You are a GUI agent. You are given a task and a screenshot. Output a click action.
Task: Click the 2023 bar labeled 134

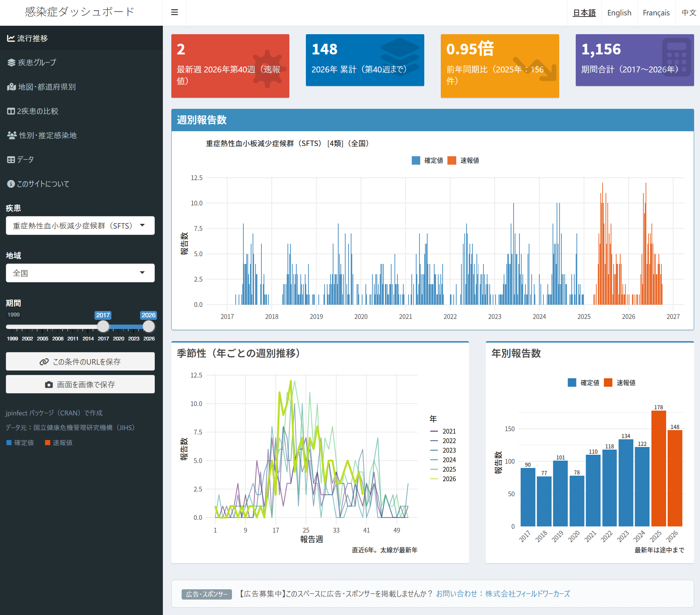pos(626,483)
